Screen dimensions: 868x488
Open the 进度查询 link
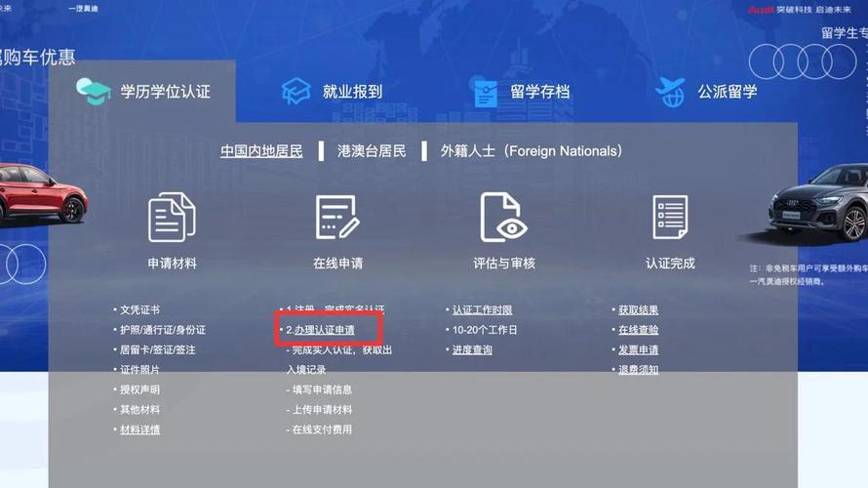point(472,350)
